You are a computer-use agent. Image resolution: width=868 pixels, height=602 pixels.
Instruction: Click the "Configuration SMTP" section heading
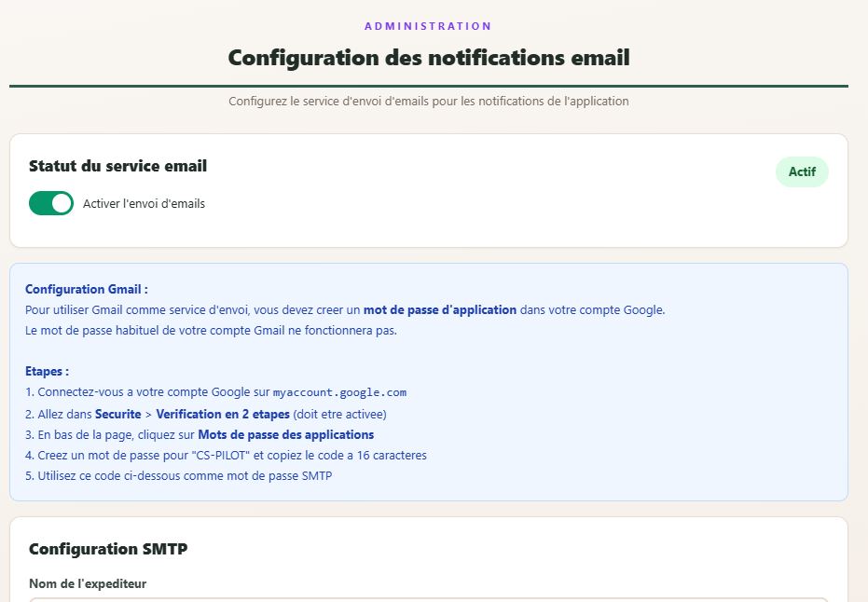[x=108, y=549]
